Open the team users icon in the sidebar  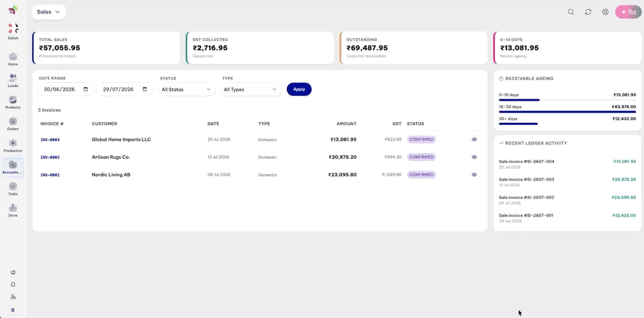pyautogui.click(x=13, y=297)
